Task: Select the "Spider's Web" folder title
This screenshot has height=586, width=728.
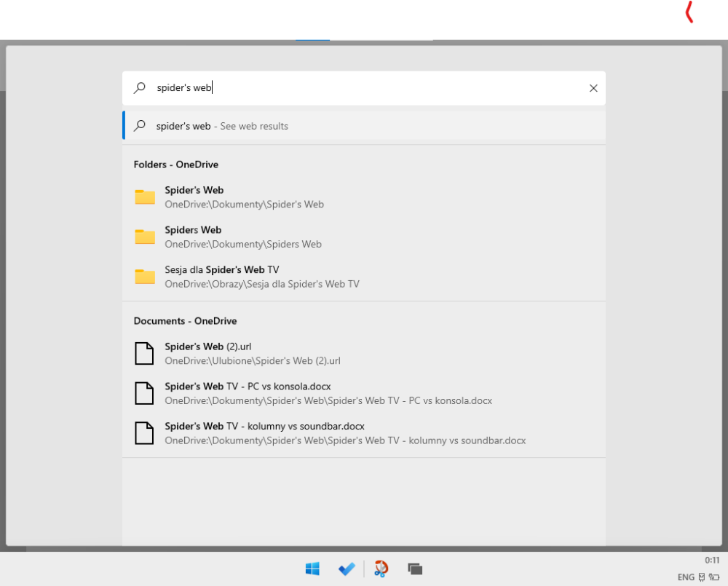Action: click(x=194, y=190)
